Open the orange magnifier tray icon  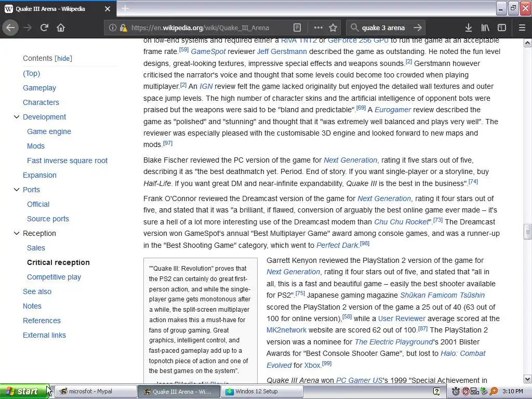point(494,392)
